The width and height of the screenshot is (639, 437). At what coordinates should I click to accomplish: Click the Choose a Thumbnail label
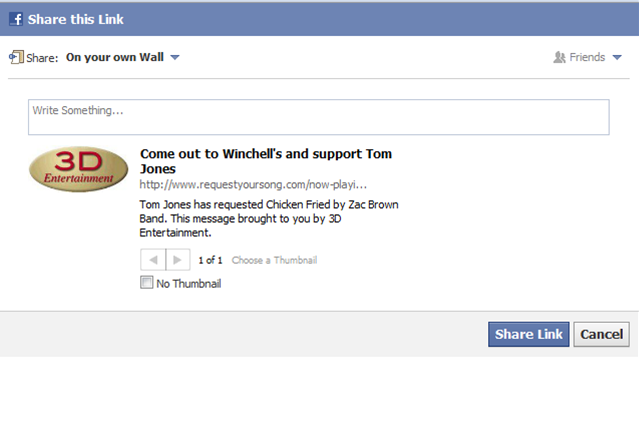275,260
